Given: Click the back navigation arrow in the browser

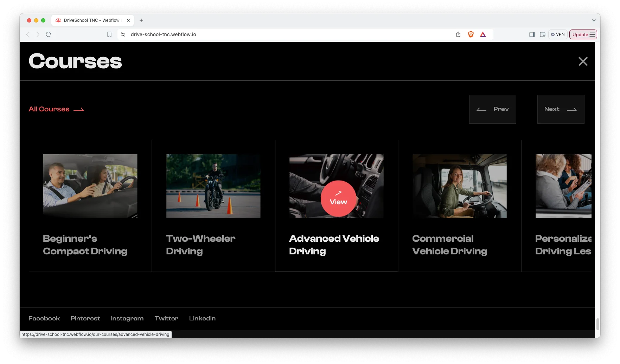Looking at the screenshot, I should tap(27, 34).
